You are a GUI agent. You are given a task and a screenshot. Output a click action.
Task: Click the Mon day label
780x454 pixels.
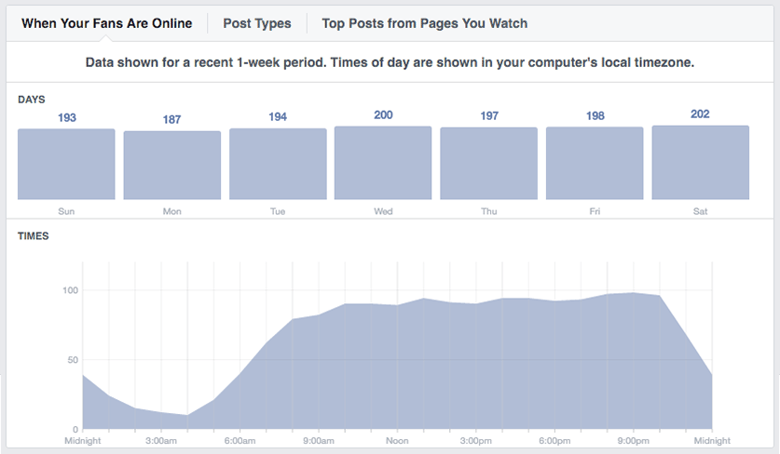coord(172,211)
